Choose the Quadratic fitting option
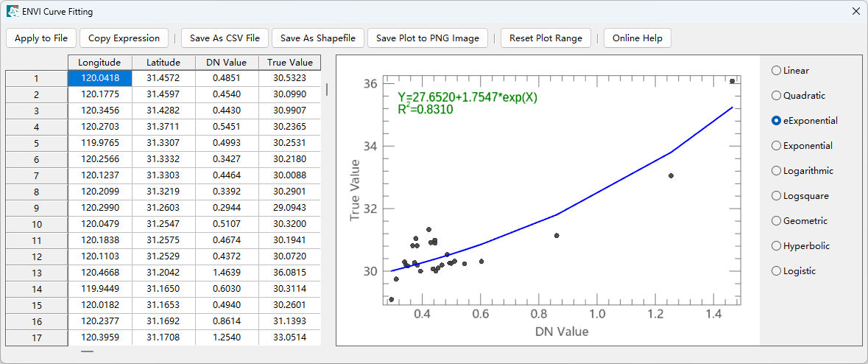 [776, 96]
